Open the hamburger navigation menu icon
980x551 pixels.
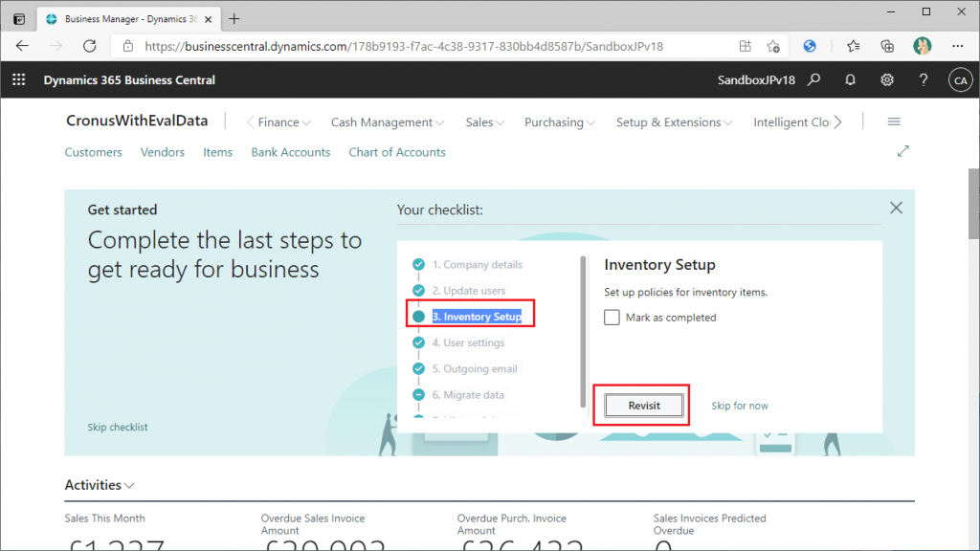click(894, 121)
